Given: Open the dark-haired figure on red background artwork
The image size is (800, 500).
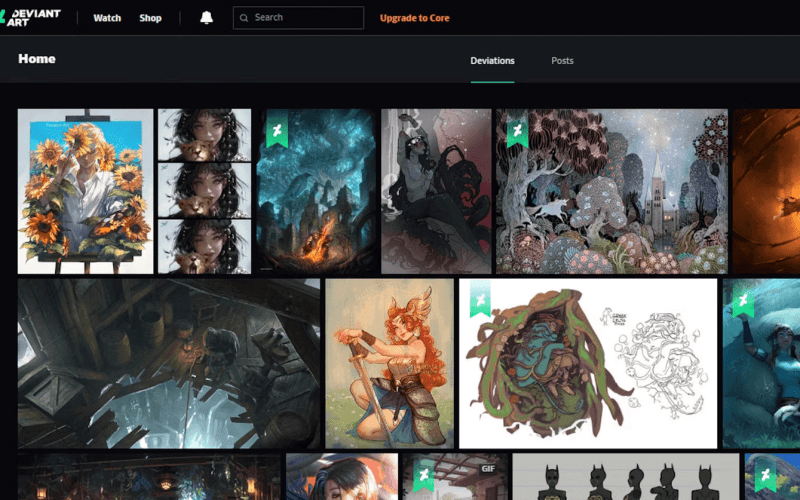Looking at the screenshot, I should point(436,191).
